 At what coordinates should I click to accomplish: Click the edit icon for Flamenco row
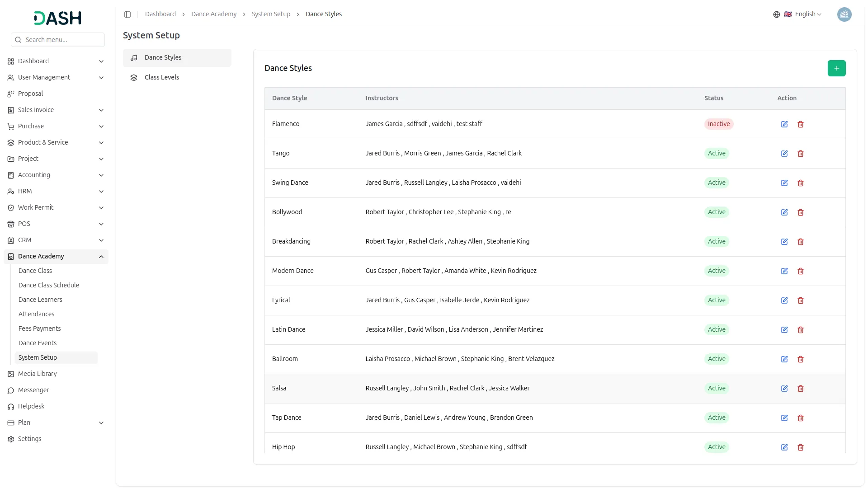click(784, 124)
